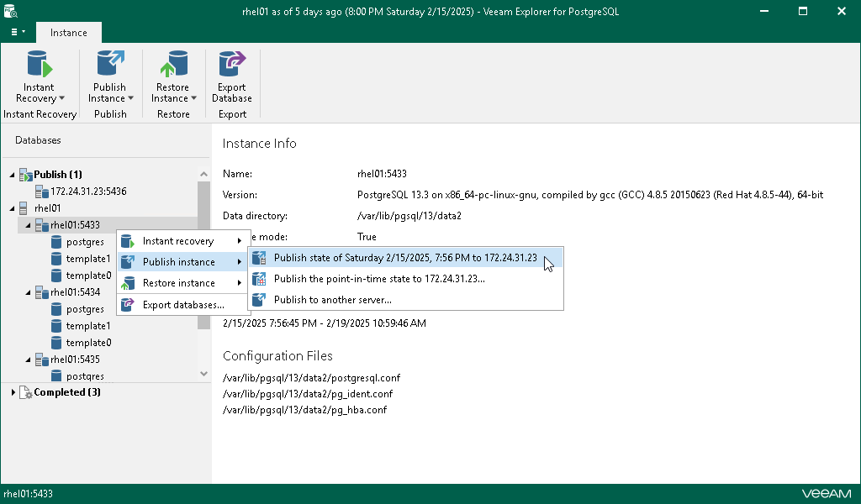Image resolution: width=861 pixels, height=504 pixels.
Task: Open the main hamburger menu dropdown
Action: tap(17, 33)
